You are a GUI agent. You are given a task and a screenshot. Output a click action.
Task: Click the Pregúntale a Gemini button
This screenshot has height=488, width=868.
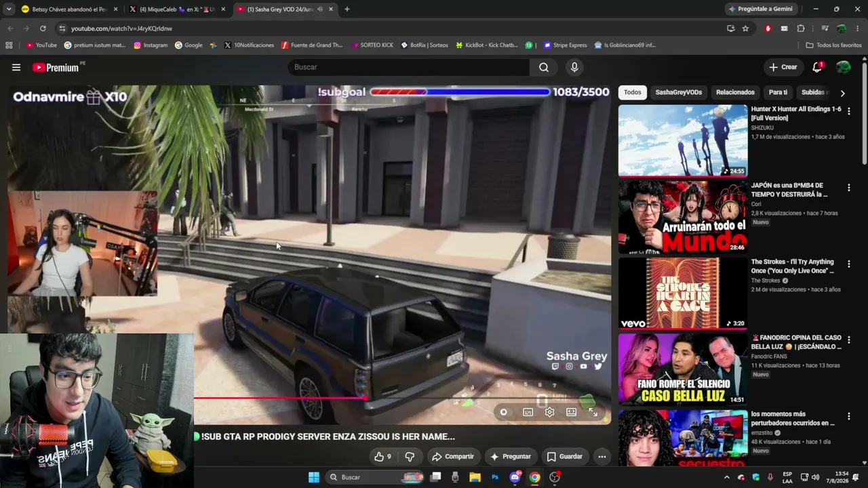coord(759,9)
